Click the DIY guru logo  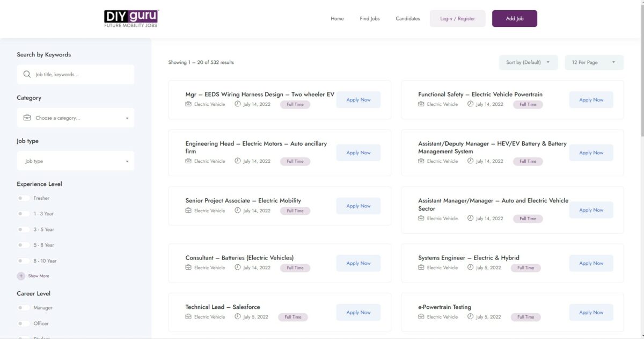131,19
